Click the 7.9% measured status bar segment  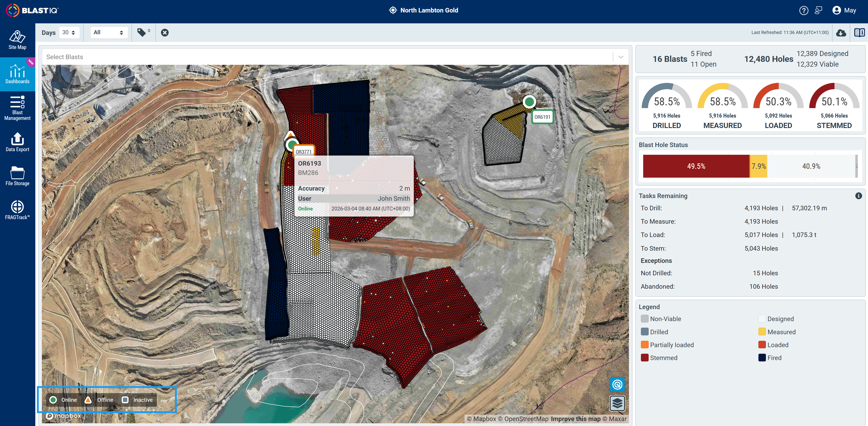tap(758, 166)
